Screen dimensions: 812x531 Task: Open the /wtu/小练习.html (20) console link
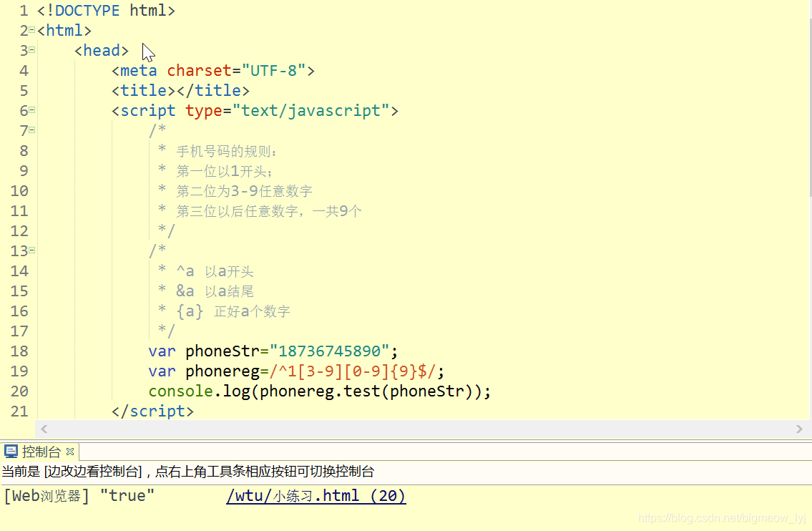pos(316,496)
